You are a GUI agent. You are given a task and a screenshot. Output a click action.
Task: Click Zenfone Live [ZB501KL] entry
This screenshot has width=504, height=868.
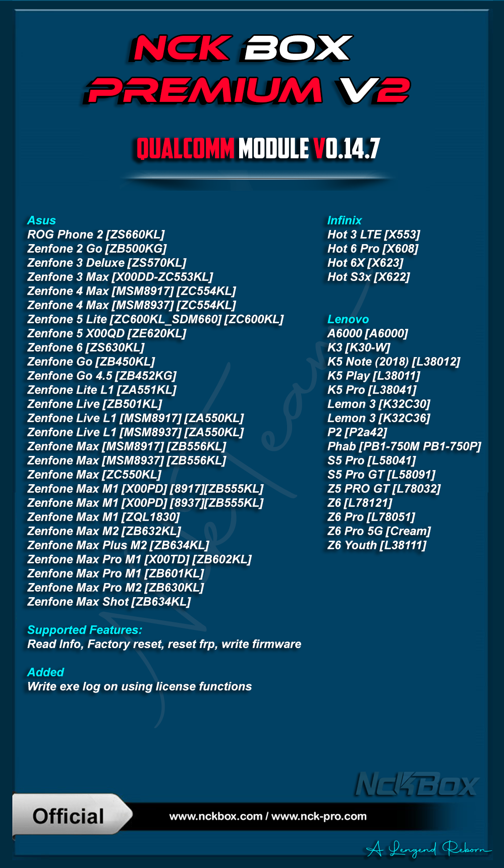pyautogui.click(x=95, y=404)
